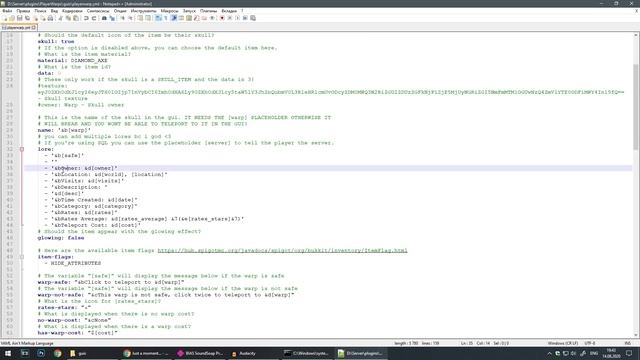The width and height of the screenshot is (640, 360).
Task: Click the 'glowing: false' line
Action: coord(61,238)
